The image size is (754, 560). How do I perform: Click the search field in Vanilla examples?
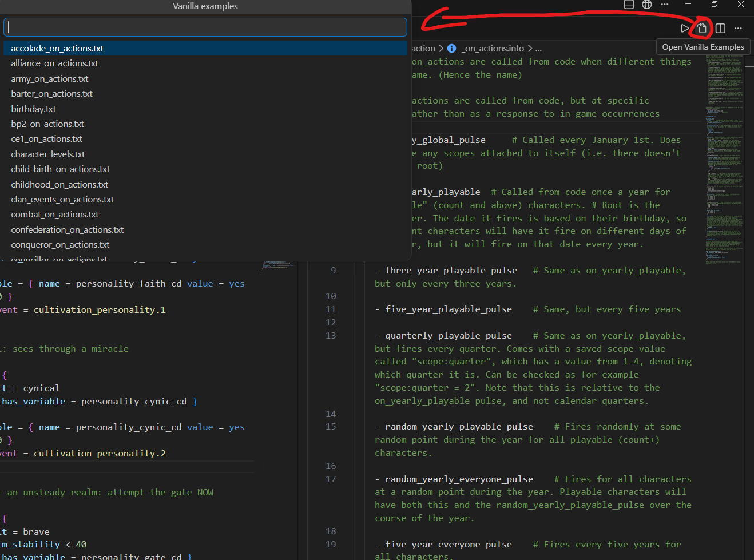pyautogui.click(x=205, y=27)
